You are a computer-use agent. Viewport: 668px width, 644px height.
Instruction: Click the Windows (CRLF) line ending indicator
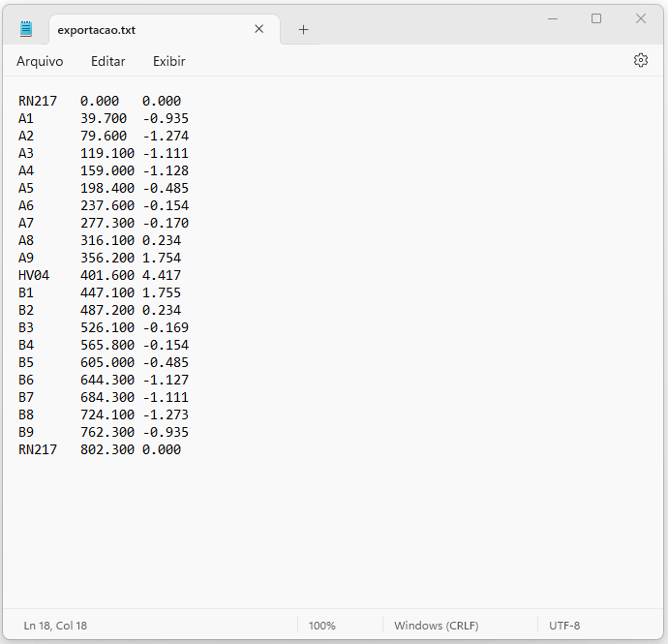pyautogui.click(x=437, y=626)
